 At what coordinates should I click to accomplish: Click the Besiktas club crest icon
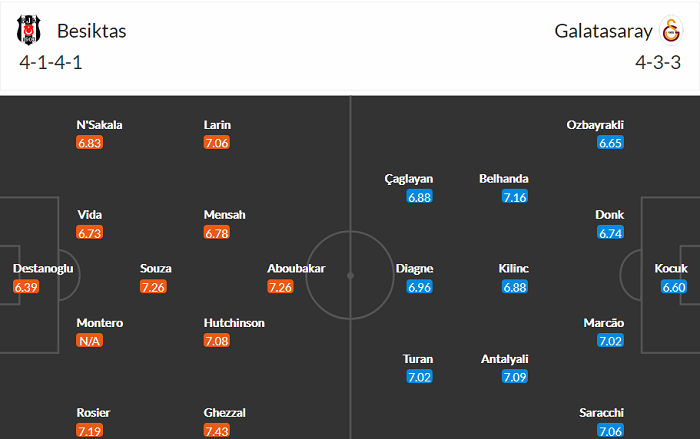(x=29, y=31)
